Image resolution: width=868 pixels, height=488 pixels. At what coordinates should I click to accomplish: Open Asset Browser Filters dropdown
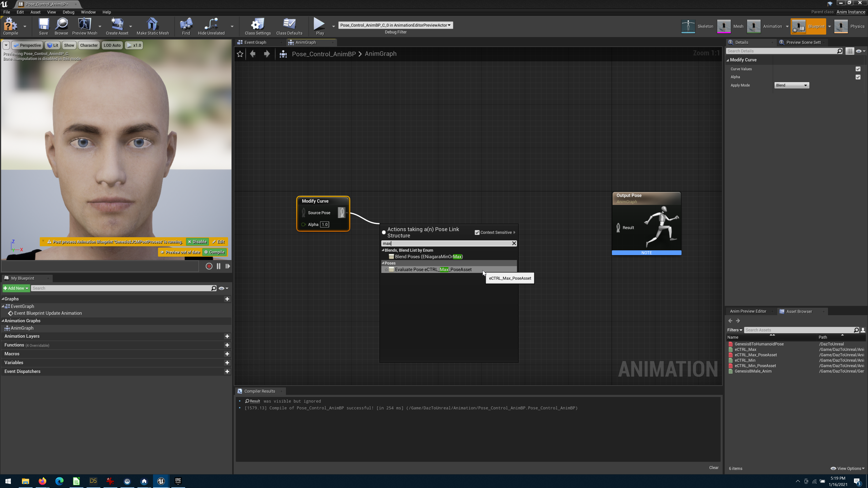734,330
